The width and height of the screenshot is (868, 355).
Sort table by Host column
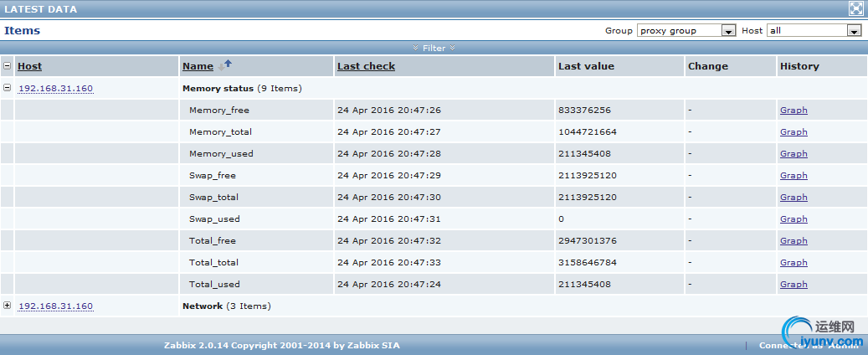point(30,66)
